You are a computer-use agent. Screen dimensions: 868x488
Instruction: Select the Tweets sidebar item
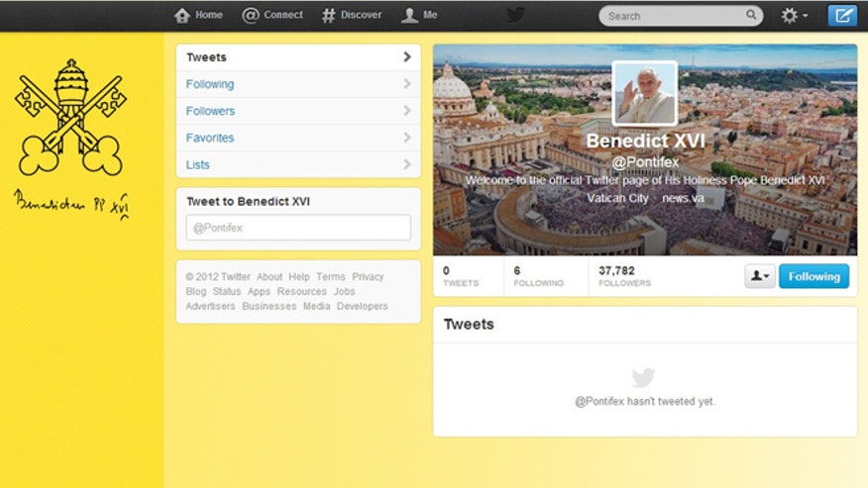[298, 57]
